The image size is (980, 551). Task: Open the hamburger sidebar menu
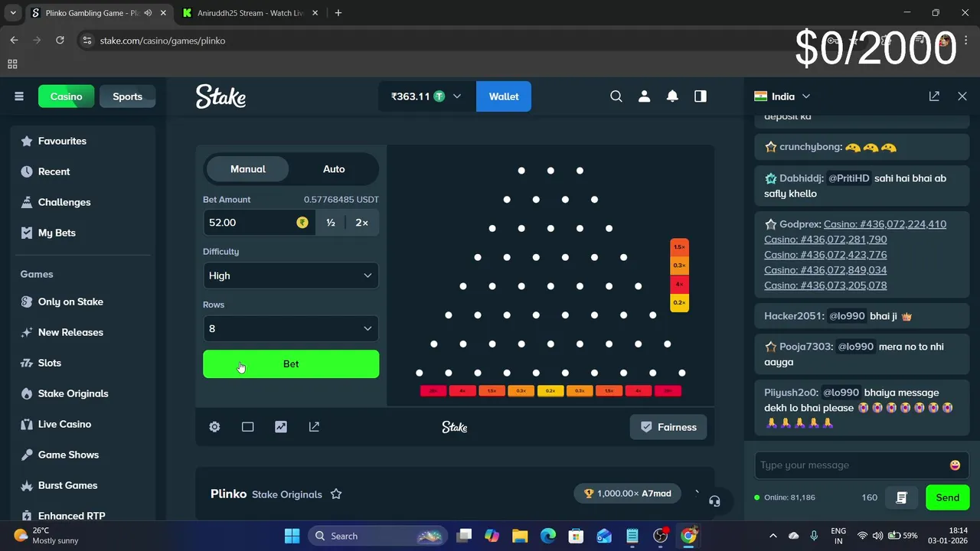19,96
